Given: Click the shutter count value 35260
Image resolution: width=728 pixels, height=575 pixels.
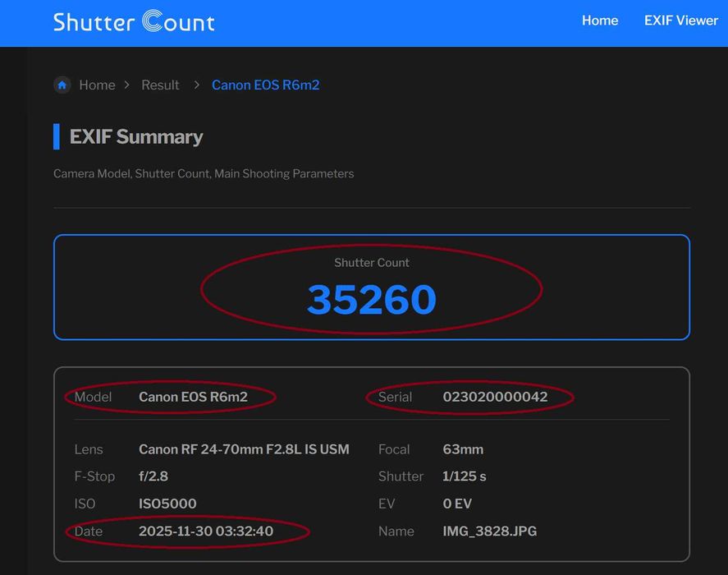Looking at the screenshot, I should tap(372, 299).
